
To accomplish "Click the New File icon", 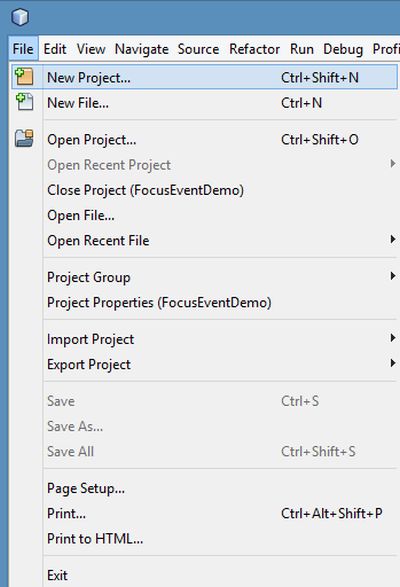I will point(24,102).
